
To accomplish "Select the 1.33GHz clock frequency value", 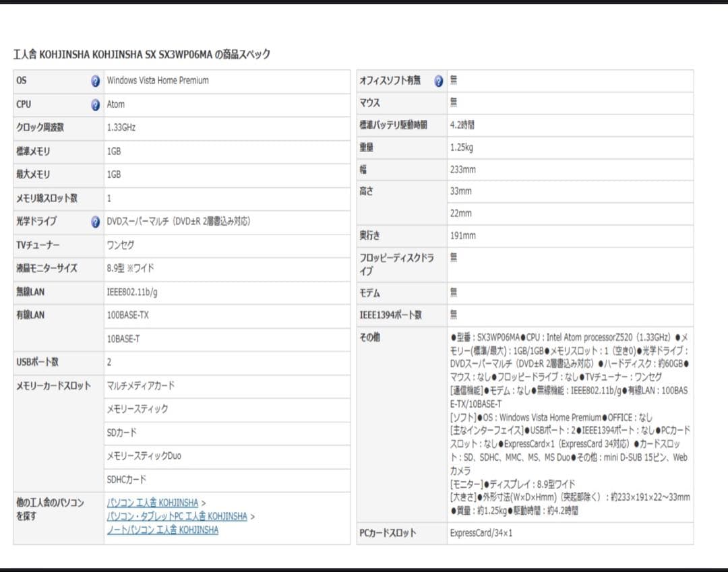I will (x=120, y=127).
